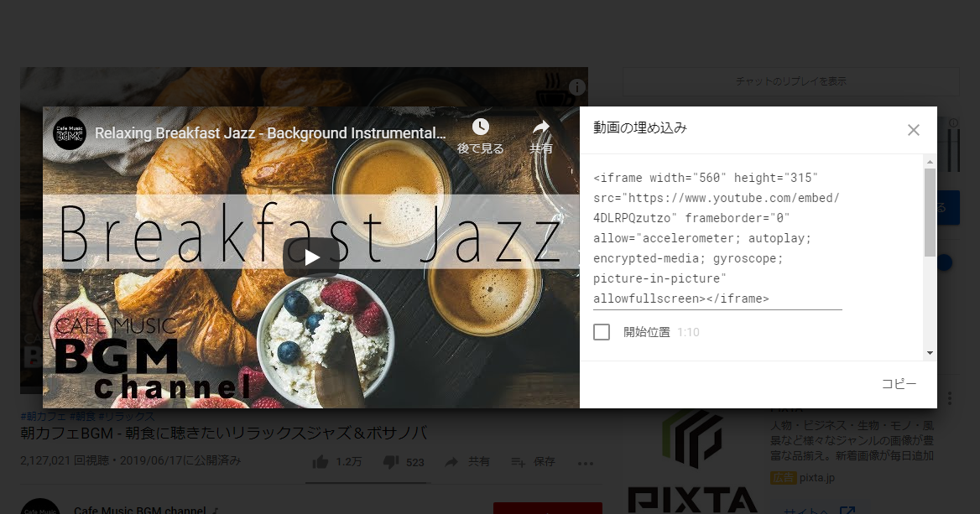Open the #リラックス hashtag link
Viewport: 980px width, 514px height.
click(x=126, y=416)
